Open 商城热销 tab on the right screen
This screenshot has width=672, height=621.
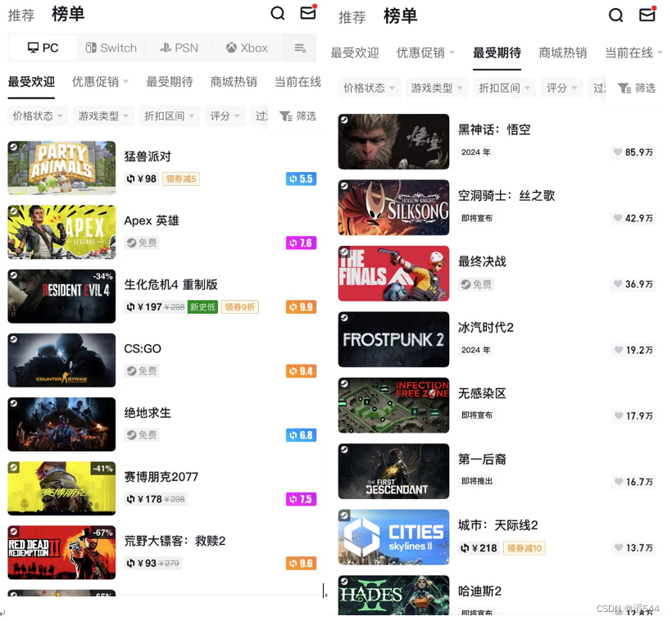(563, 53)
